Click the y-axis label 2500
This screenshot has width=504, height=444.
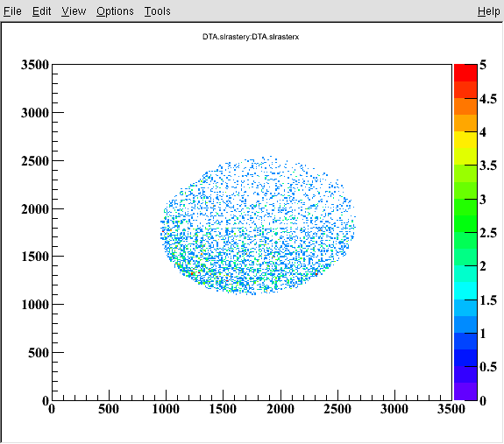35,161
